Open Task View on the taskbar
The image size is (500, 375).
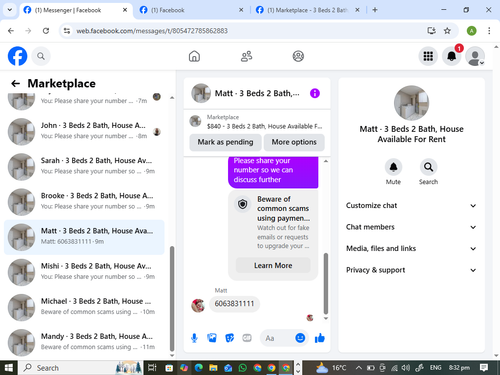point(152,368)
